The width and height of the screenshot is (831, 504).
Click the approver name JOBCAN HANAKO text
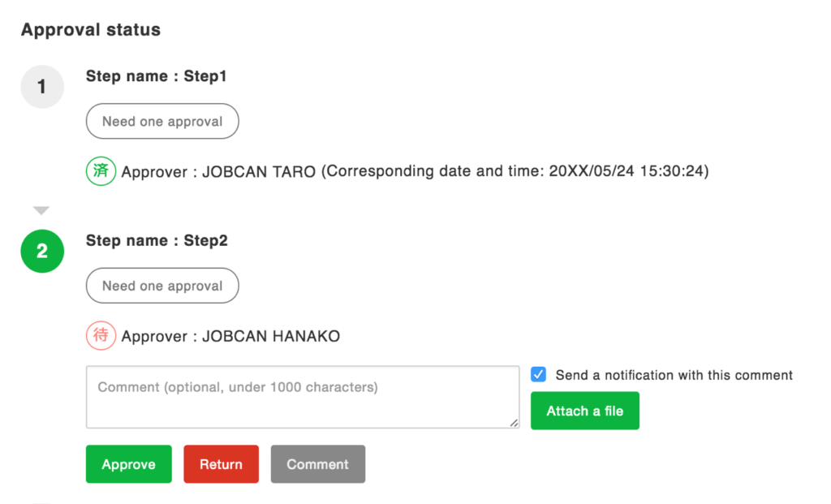271,336
